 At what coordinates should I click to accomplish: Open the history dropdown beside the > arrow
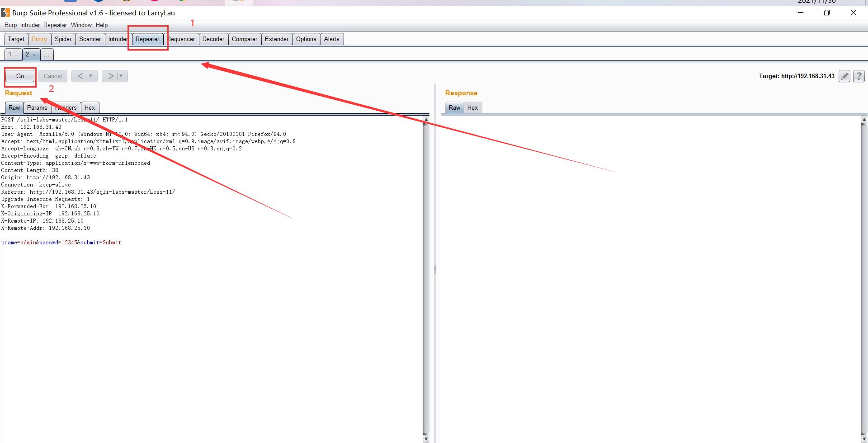(121, 76)
